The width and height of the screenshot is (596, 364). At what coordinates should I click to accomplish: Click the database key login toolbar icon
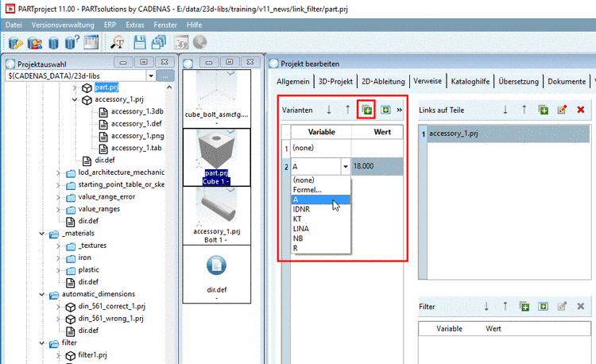point(15,43)
